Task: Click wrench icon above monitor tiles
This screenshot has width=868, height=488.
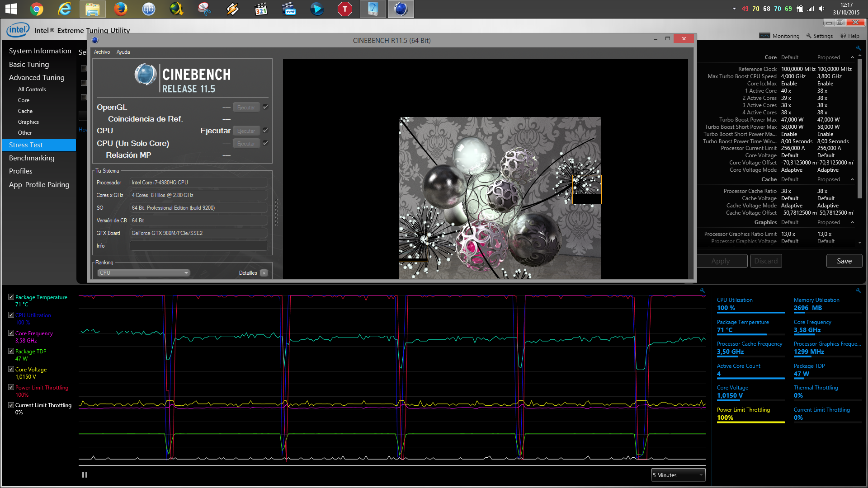Action: [858, 291]
